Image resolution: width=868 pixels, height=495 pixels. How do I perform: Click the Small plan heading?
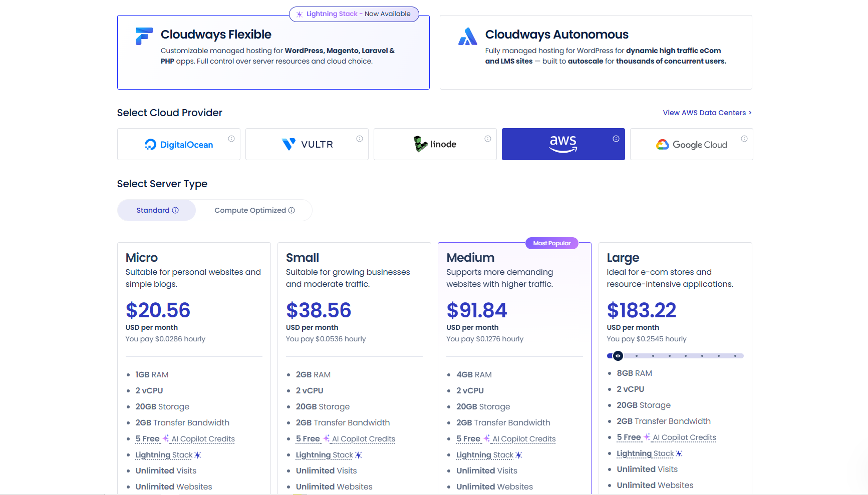tap(303, 258)
